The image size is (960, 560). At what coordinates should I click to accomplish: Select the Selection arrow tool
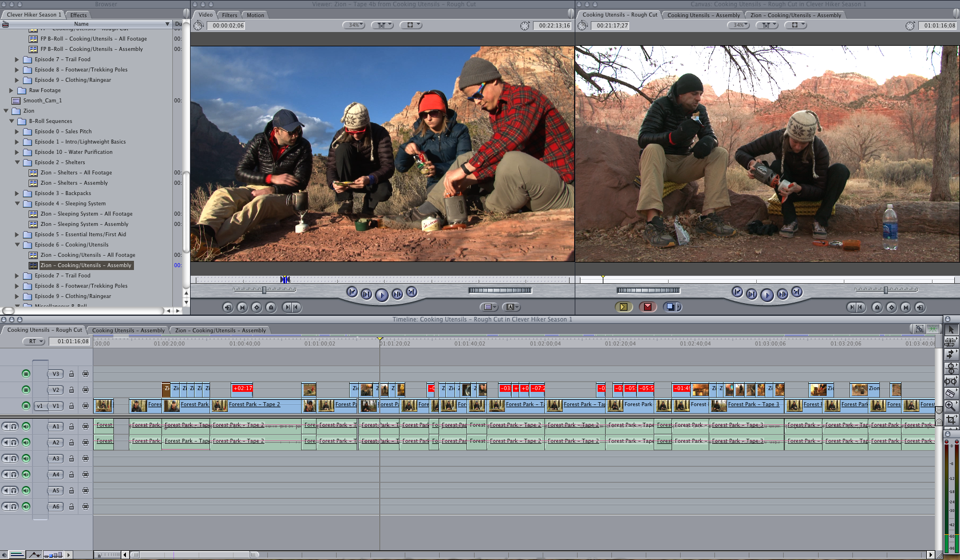pyautogui.click(x=951, y=329)
